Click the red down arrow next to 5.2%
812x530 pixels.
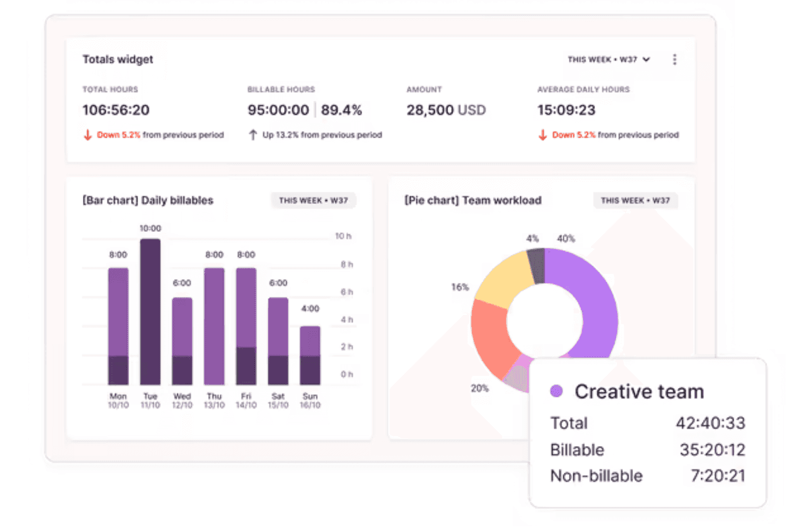(87, 135)
